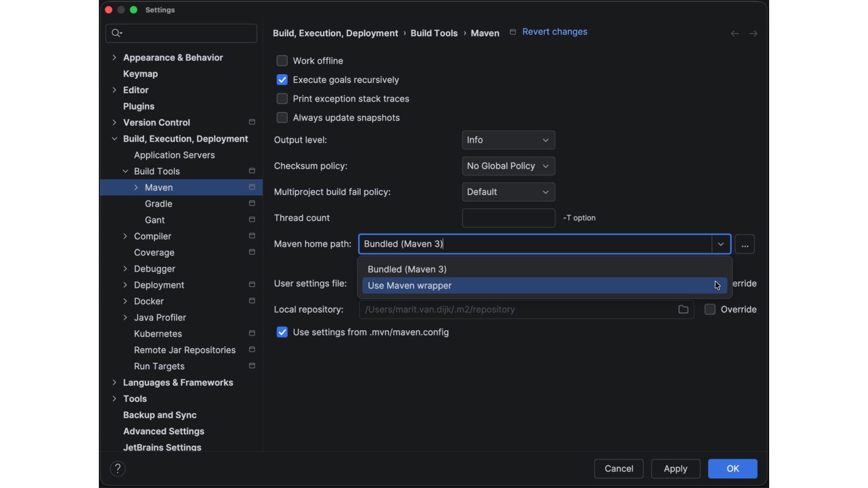
Task: Choose Bundled (Maven 3) from the list
Action: [407, 269]
